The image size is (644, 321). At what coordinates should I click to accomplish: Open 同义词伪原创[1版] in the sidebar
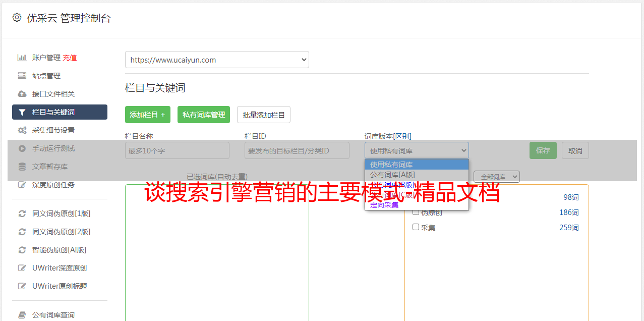point(62,213)
